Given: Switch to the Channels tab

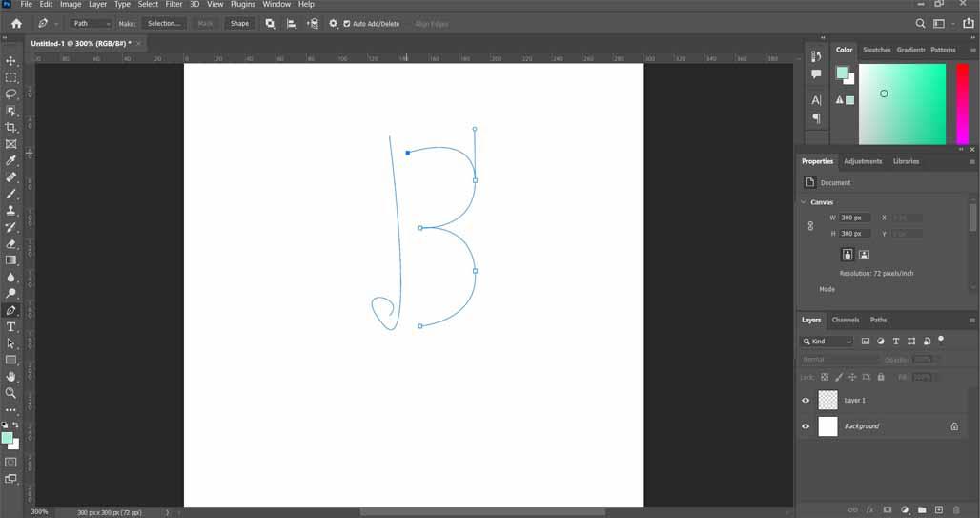Looking at the screenshot, I should coord(845,321).
